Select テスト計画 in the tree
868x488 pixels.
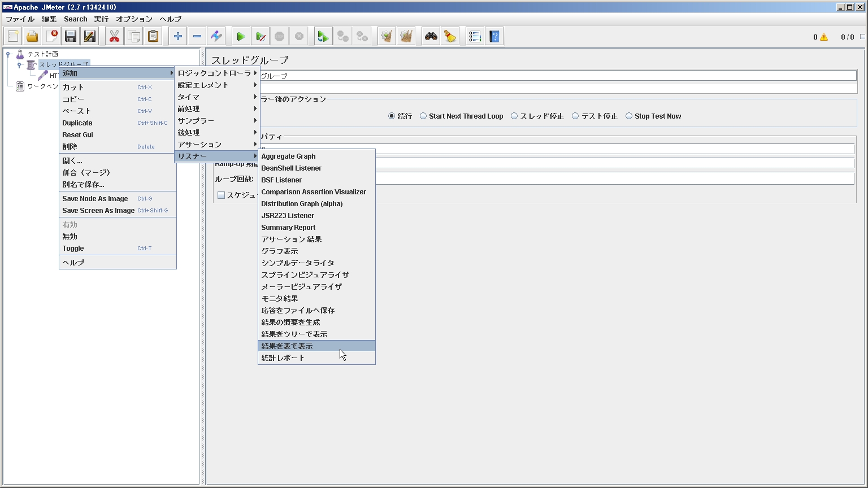(x=43, y=54)
